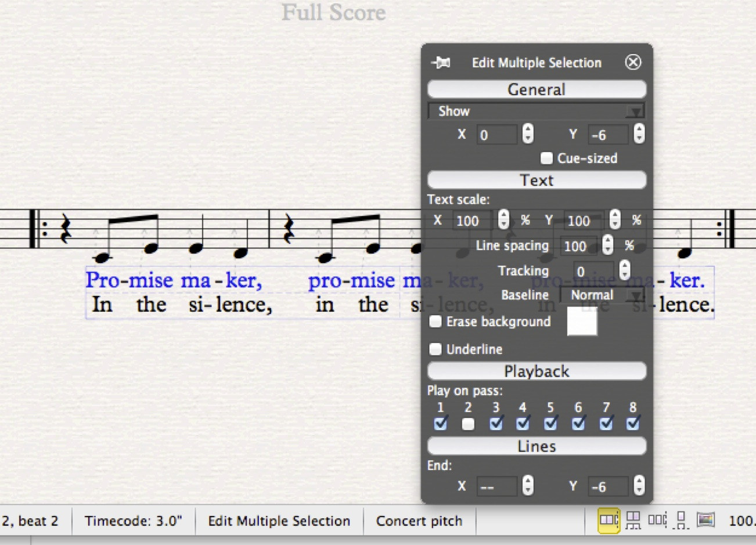This screenshot has height=545, width=756.
Task: Click the General Y offset field
Action: 608,135
